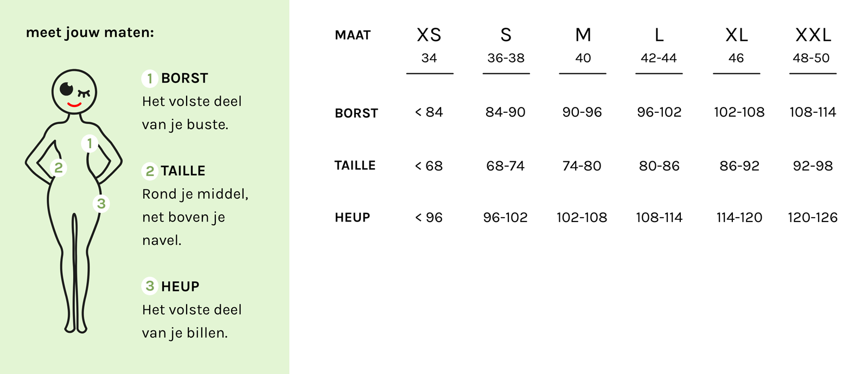Choose the XL size header
This screenshot has width=868, height=374.
pyautogui.click(x=736, y=35)
